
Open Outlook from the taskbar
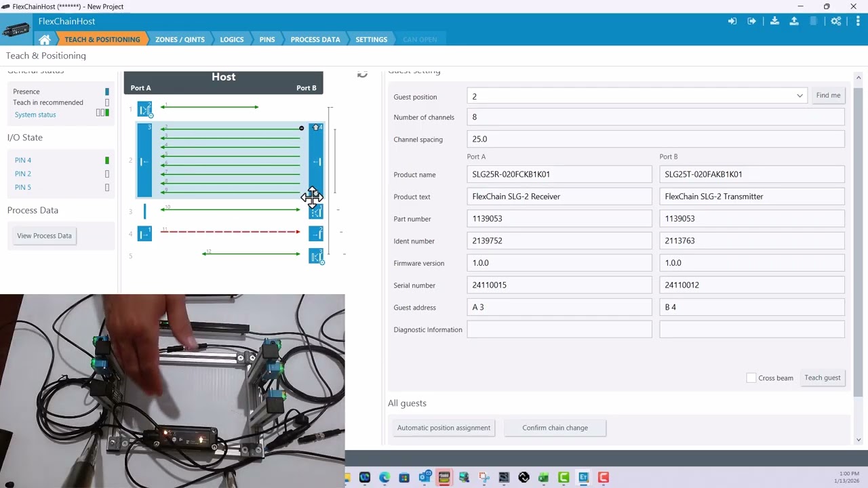[425, 477]
